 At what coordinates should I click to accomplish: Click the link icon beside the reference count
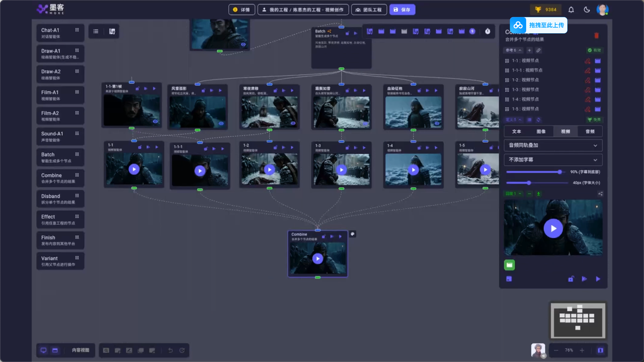coord(538,50)
